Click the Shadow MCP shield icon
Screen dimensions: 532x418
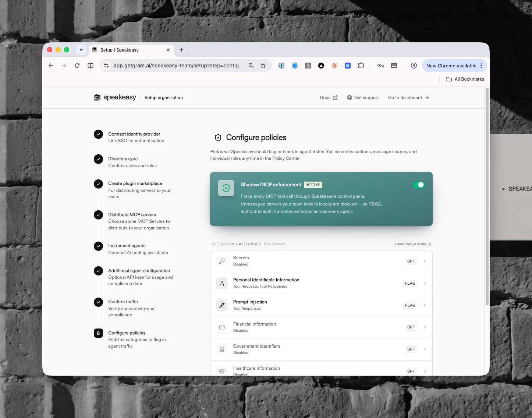click(x=226, y=188)
